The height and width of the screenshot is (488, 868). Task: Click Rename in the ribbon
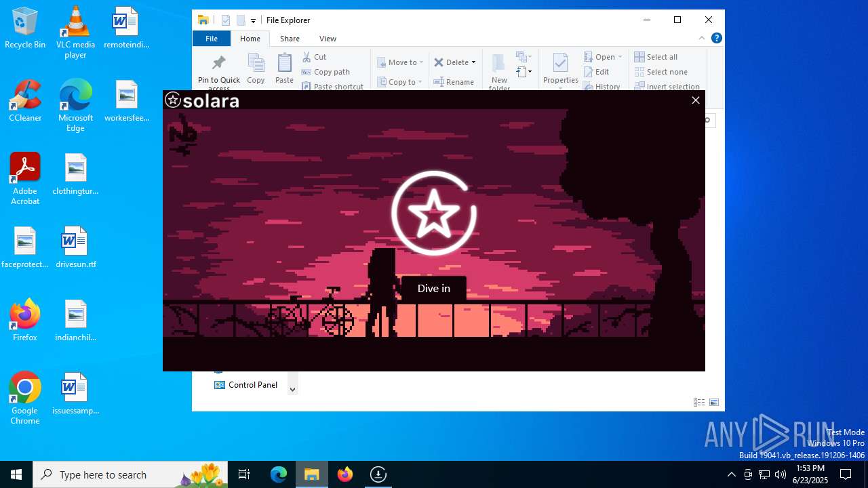[454, 82]
